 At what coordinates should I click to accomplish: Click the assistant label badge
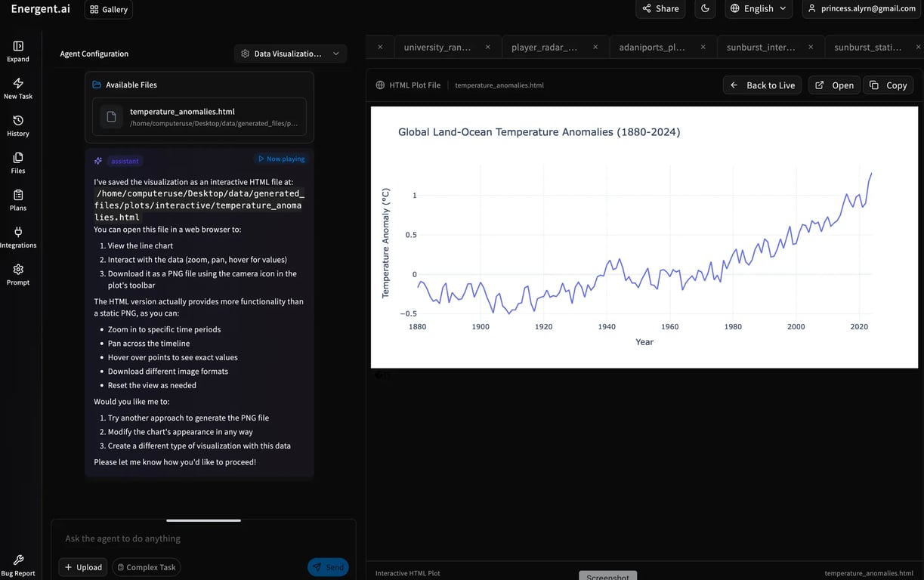[125, 161]
